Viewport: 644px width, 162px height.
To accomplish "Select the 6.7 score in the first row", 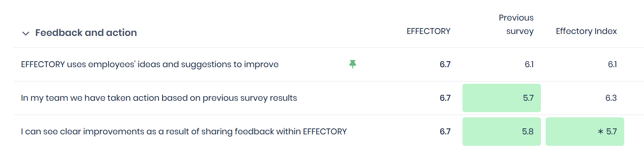I will pyautogui.click(x=445, y=64).
